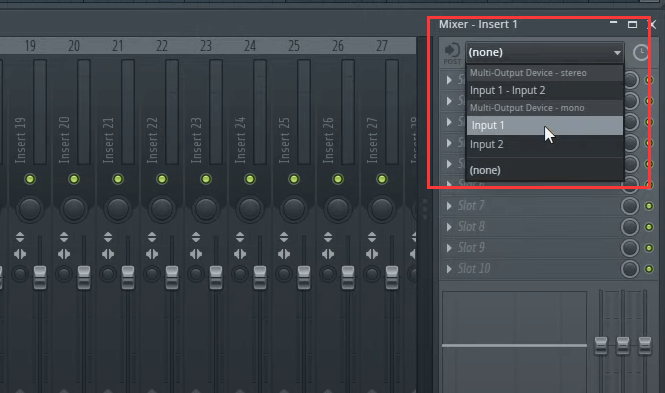Click the Slot 8 mix level knob
This screenshot has width=665, height=393.
pyautogui.click(x=630, y=227)
